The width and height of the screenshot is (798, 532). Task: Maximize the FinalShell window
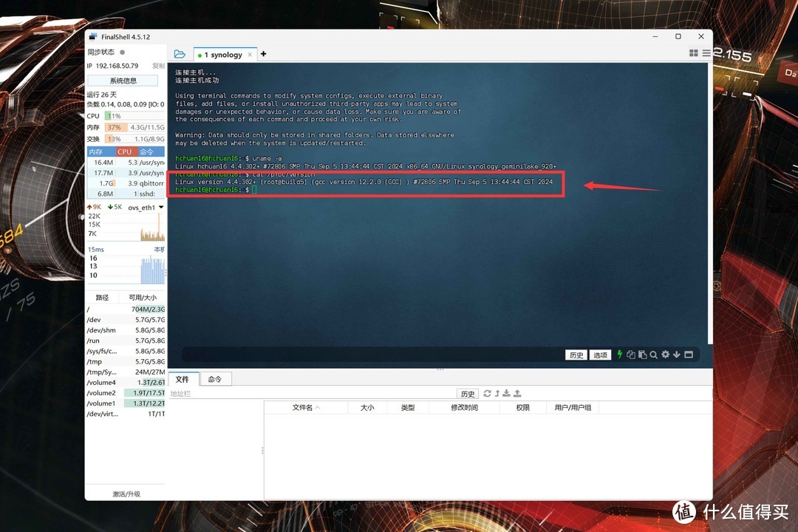click(678, 37)
